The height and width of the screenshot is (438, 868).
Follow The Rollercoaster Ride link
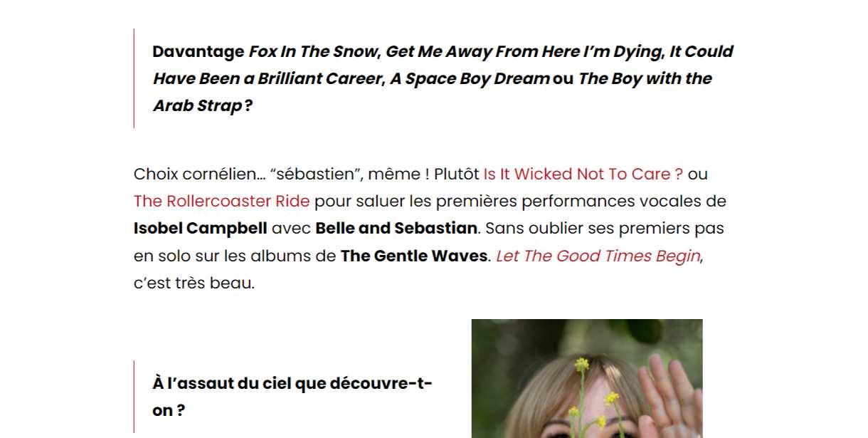point(221,201)
